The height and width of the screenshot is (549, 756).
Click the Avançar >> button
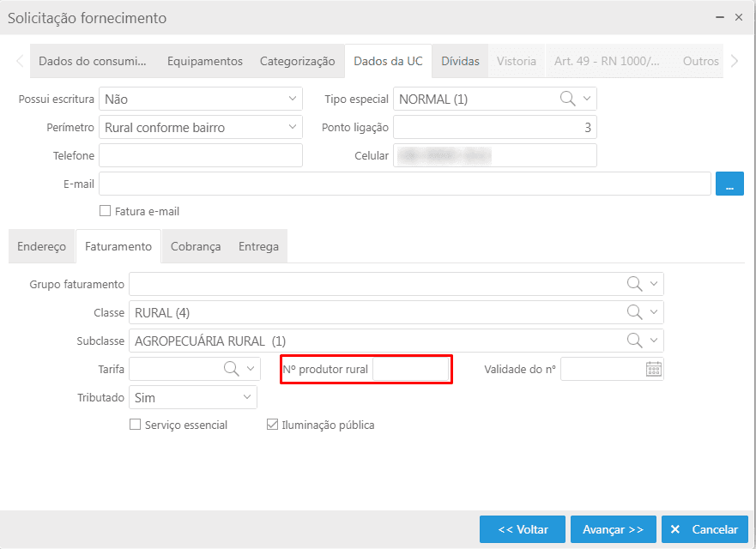pyautogui.click(x=613, y=529)
